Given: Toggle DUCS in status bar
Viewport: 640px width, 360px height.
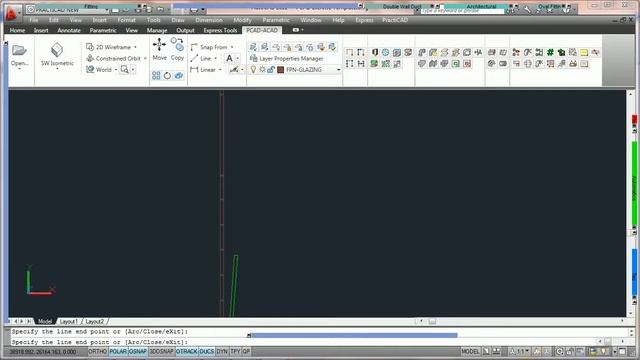Looking at the screenshot, I should [x=207, y=351].
